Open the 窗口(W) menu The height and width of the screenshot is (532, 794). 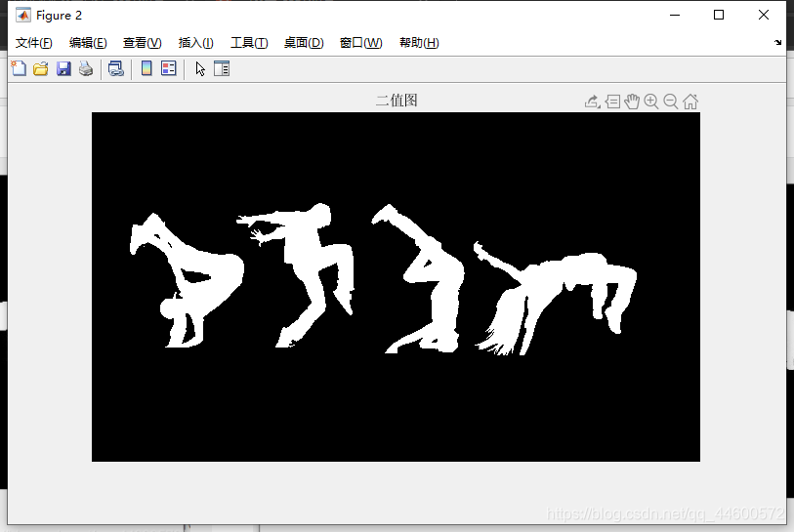(x=361, y=43)
